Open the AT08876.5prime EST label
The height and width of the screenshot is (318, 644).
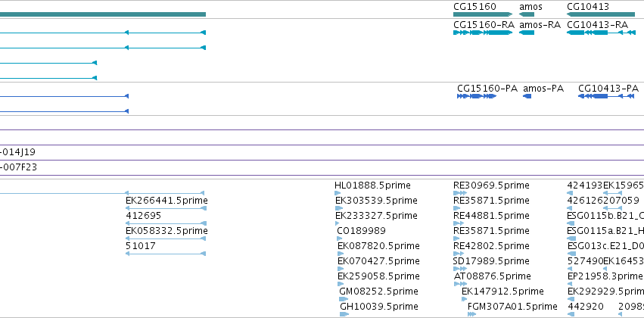(x=492, y=276)
